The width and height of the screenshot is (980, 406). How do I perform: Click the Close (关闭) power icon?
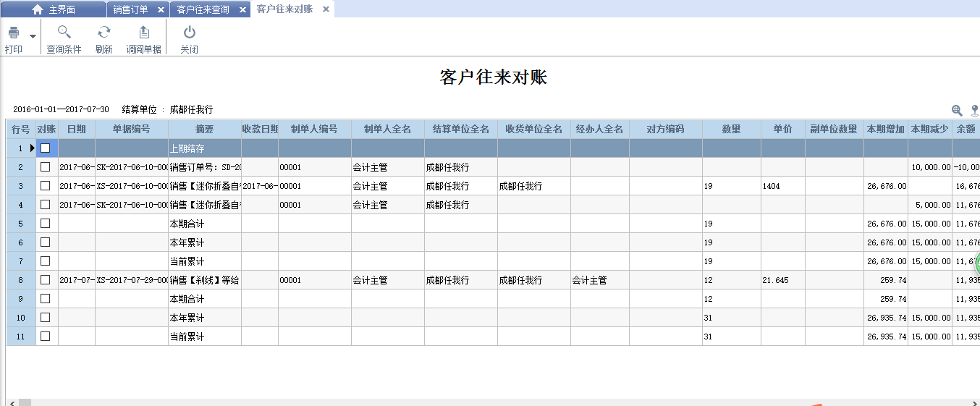click(189, 32)
